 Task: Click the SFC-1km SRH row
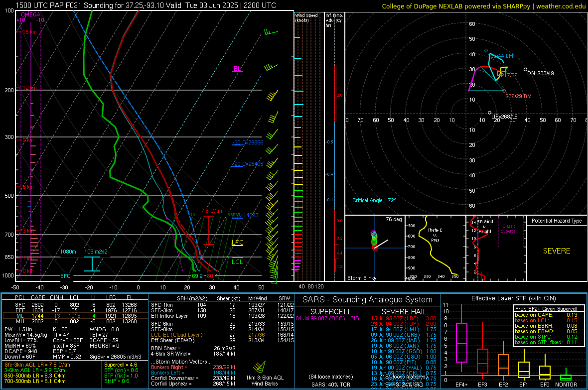coord(222,305)
